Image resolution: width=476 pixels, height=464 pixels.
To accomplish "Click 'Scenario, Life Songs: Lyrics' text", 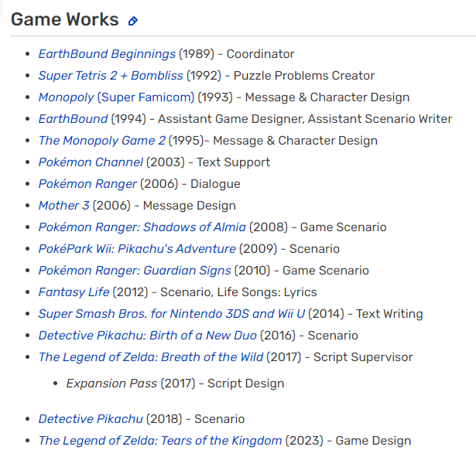I will 238,292.
